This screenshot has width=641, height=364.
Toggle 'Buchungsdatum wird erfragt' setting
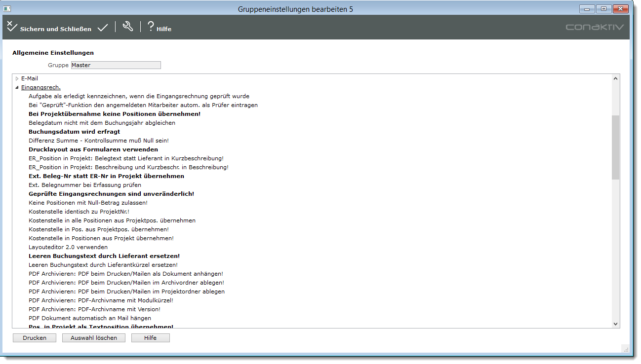(74, 132)
